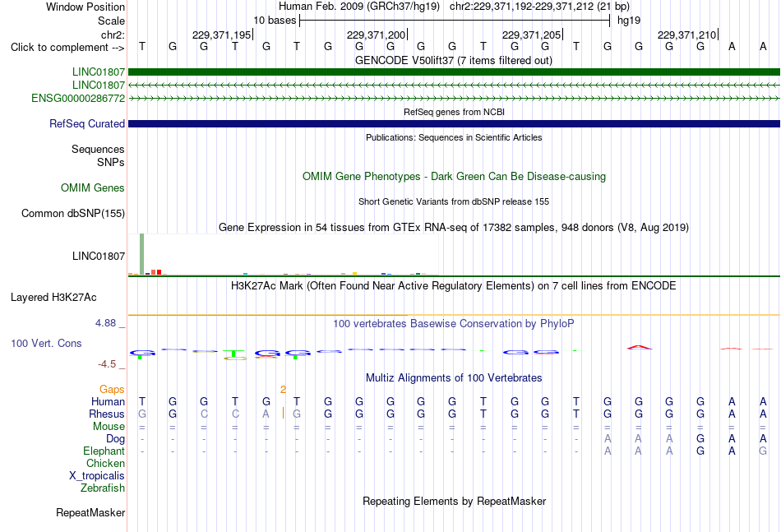Screen dimensions: 781x532
Task: Select the Dog species label
Action: pos(115,439)
